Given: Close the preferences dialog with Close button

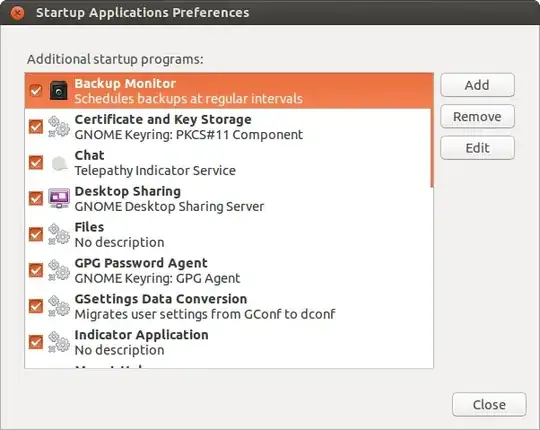Looking at the screenshot, I should 489,405.
